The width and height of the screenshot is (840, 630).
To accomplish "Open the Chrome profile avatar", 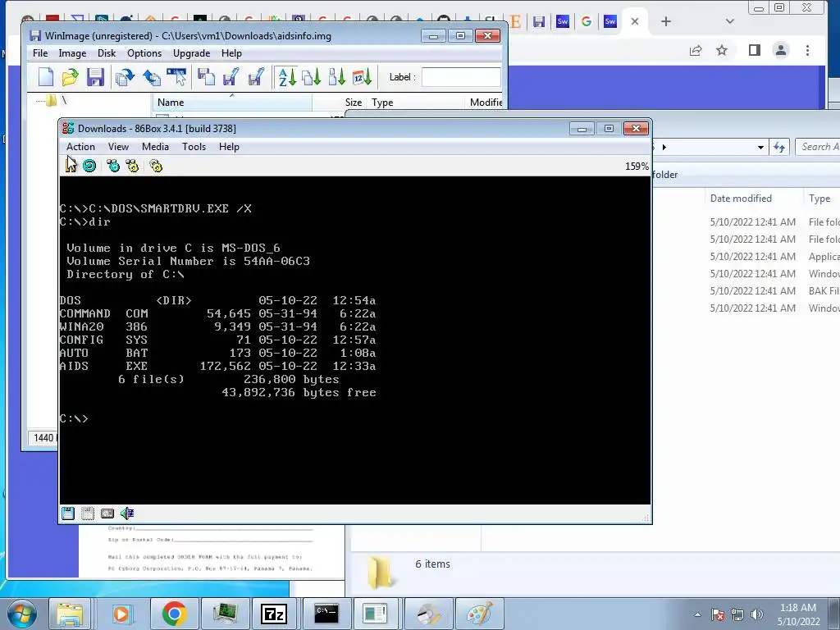I will (781, 50).
